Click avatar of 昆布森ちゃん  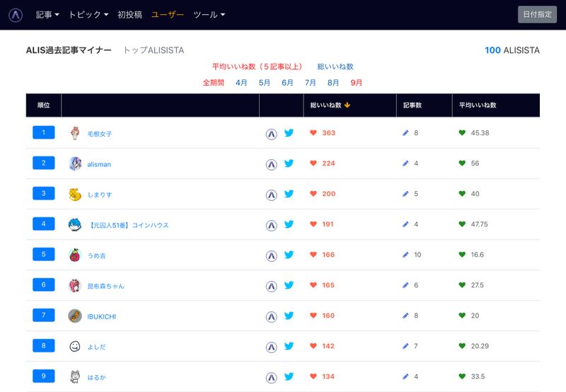[x=75, y=285]
